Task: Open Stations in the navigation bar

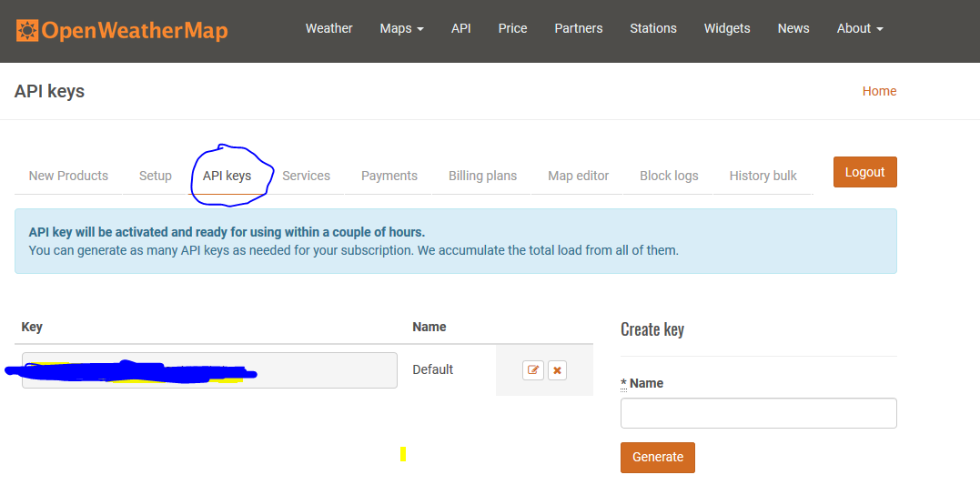Action: click(653, 29)
